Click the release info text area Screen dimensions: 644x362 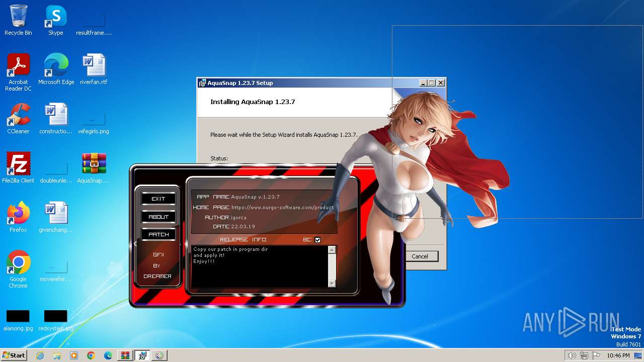click(x=260, y=266)
